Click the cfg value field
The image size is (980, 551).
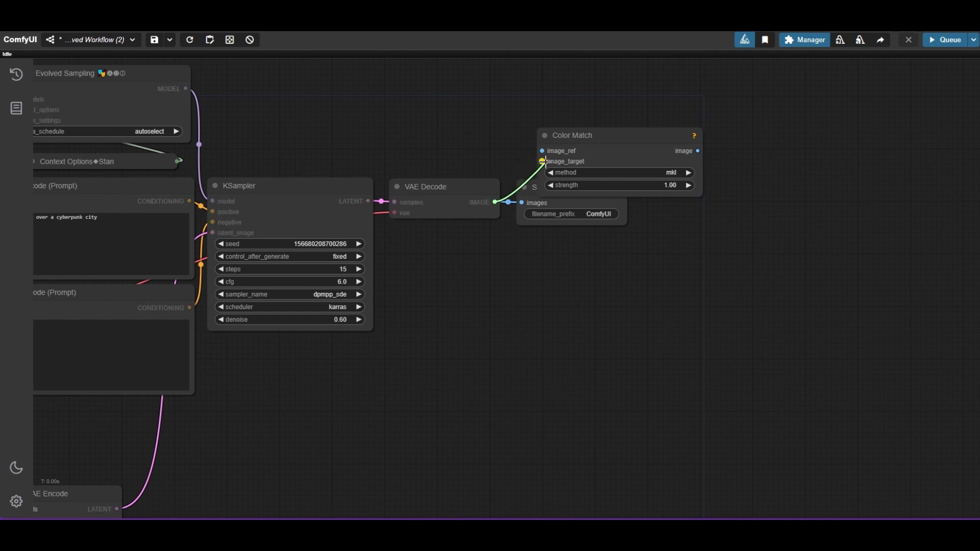coord(290,282)
